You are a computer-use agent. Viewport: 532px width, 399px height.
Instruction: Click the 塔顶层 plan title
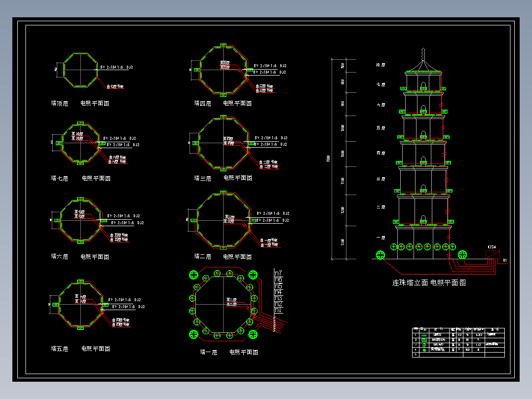pos(60,103)
